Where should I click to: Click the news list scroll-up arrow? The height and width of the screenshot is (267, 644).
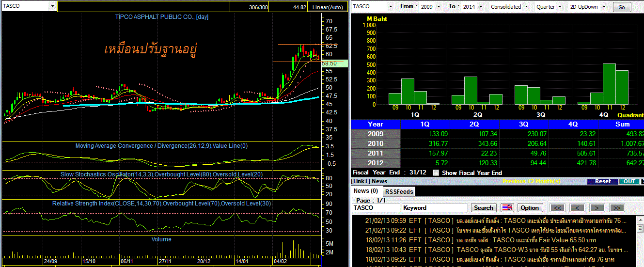tap(641, 219)
